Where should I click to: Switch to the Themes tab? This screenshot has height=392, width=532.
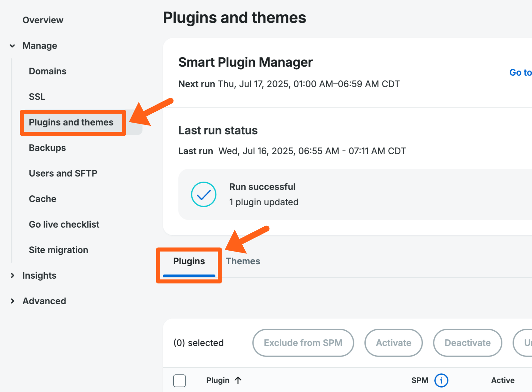coord(243,261)
